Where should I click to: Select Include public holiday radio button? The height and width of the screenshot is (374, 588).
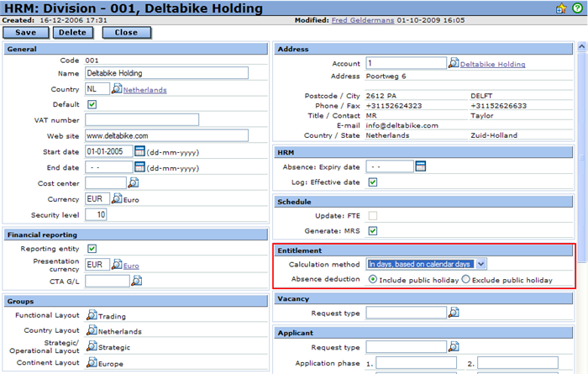coord(373,279)
